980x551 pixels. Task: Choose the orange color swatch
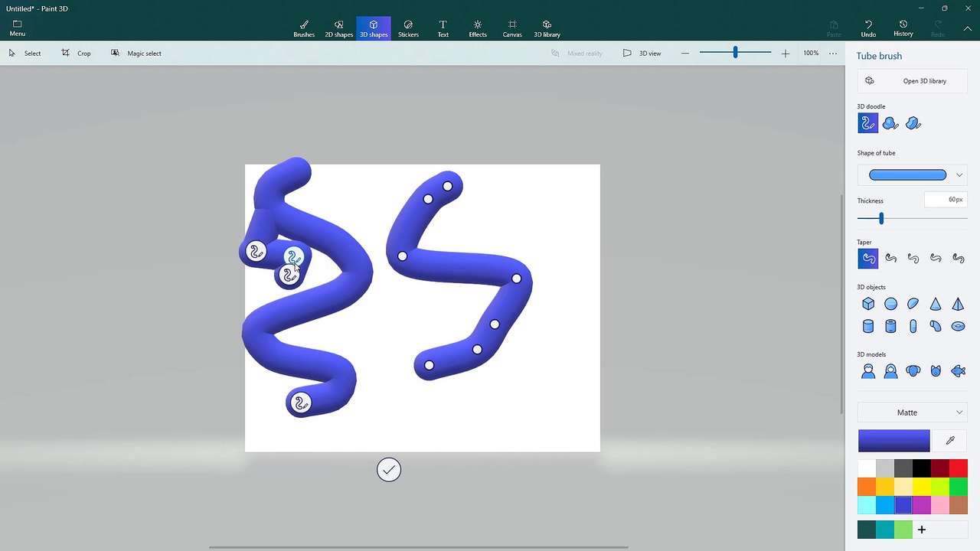[x=867, y=487]
